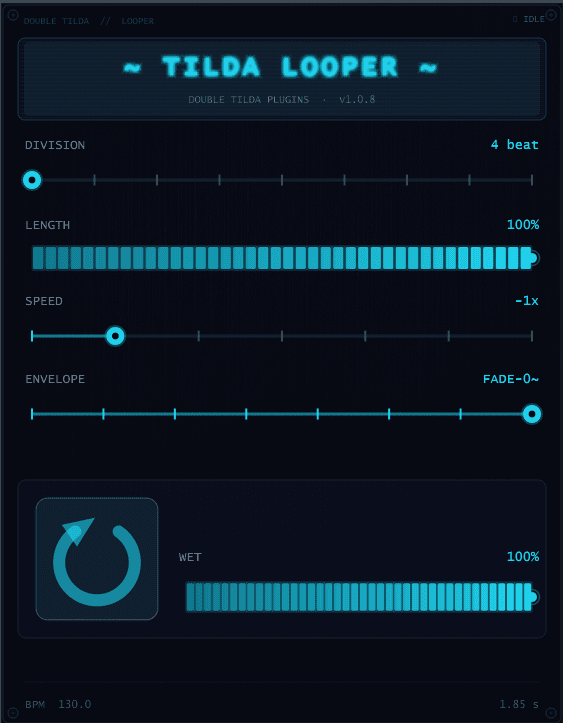Click the BPM 130.0 readout
This screenshot has width=563, height=723.
pos(58,705)
